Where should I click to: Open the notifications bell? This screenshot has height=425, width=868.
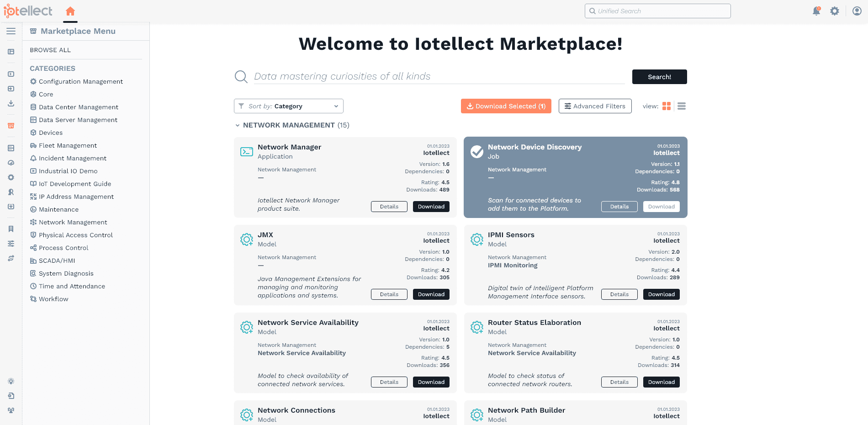[816, 11]
